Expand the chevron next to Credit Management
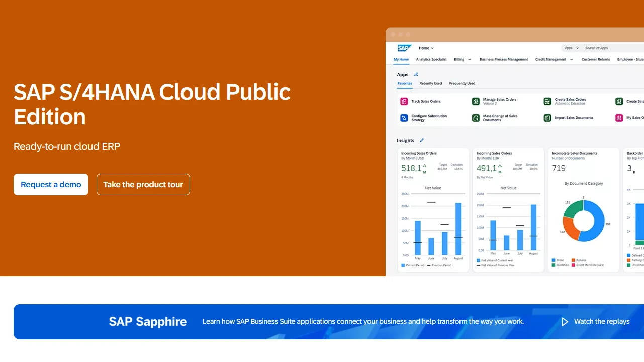 click(571, 60)
